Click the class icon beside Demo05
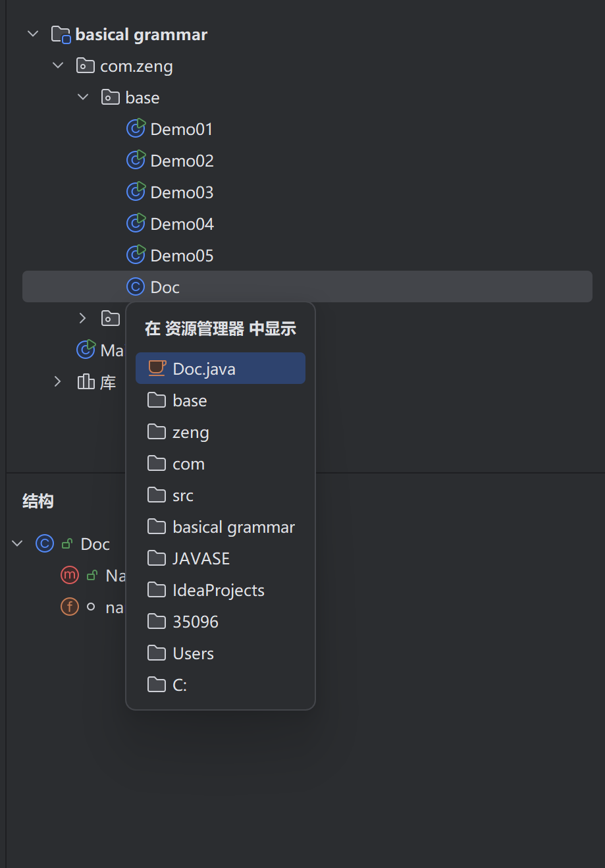605x868 pixels. 136,255
